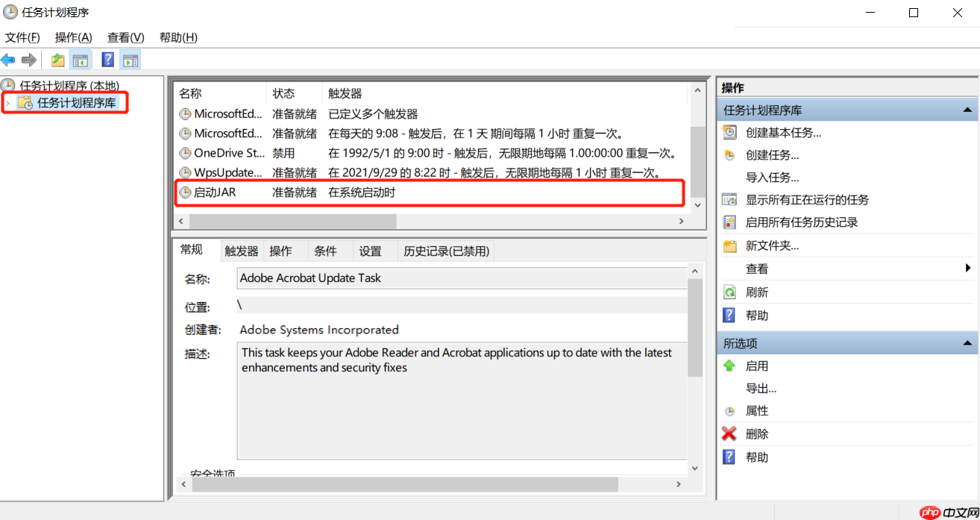This screenshot has width=980, height=520.
Task: Click the 描述 text box
Action: coord(462,400)
